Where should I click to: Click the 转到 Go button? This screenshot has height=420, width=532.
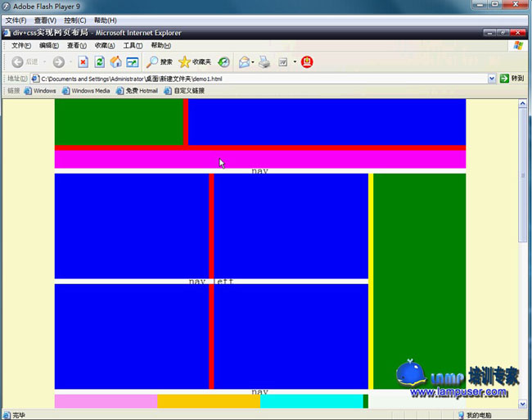tap(512, 79)
